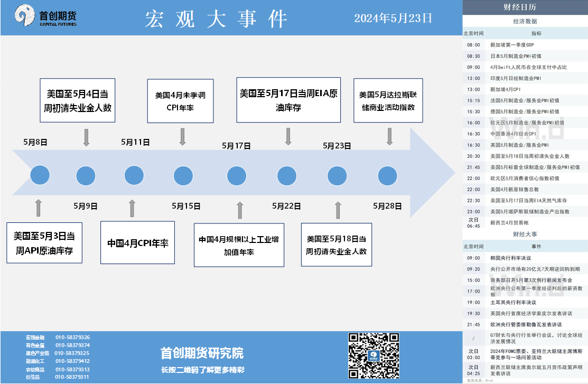The width and height of the screenshot is (588, 384).
Task: Click the 央行公开市场逆回购到期 event
Action: [x=525, y=269]
